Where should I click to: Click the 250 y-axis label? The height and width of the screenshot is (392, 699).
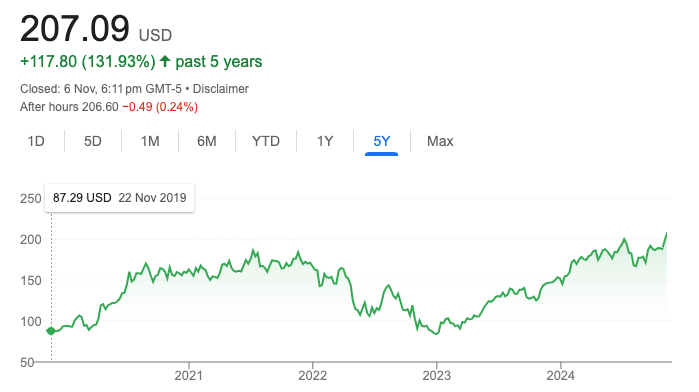pyautogui.click(x=31, y=198)
